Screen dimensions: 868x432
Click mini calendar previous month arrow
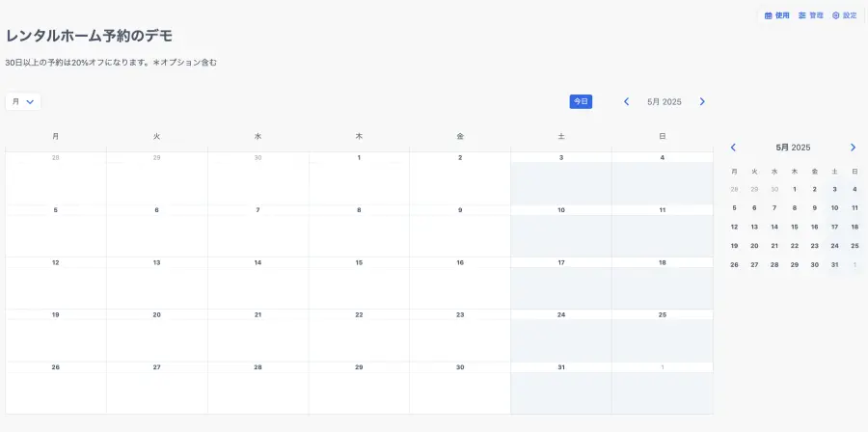tap(733, 148)
